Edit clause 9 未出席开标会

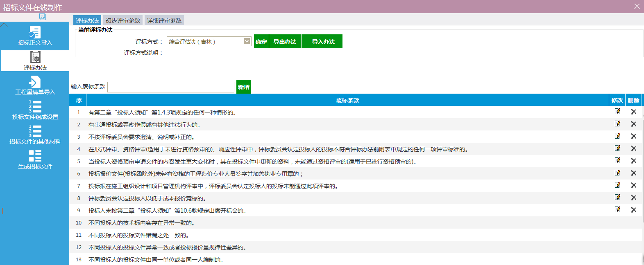[x=617, y=210]
